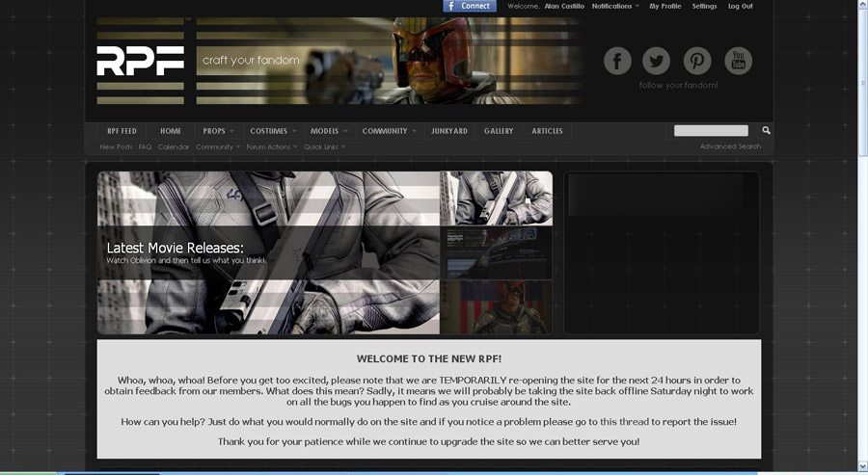Click the Judge Dredd header banner

pyautogui.click(x=391, y=61)
